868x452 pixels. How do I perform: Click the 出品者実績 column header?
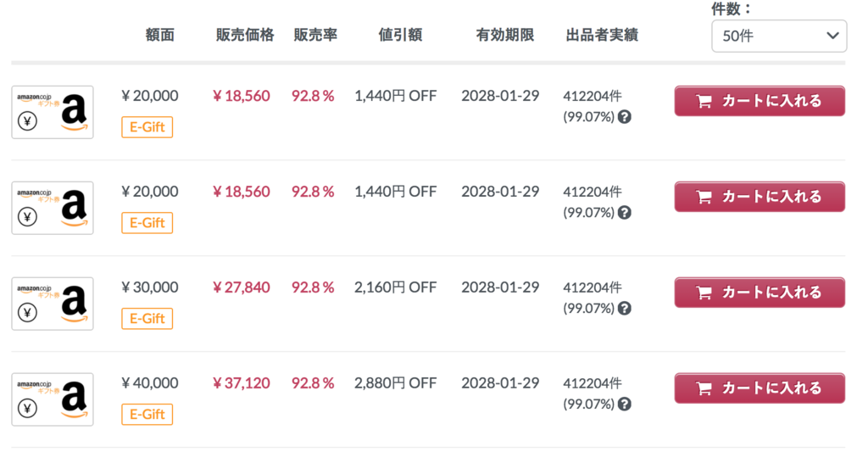pyautogui.click(x=602, y=35)
